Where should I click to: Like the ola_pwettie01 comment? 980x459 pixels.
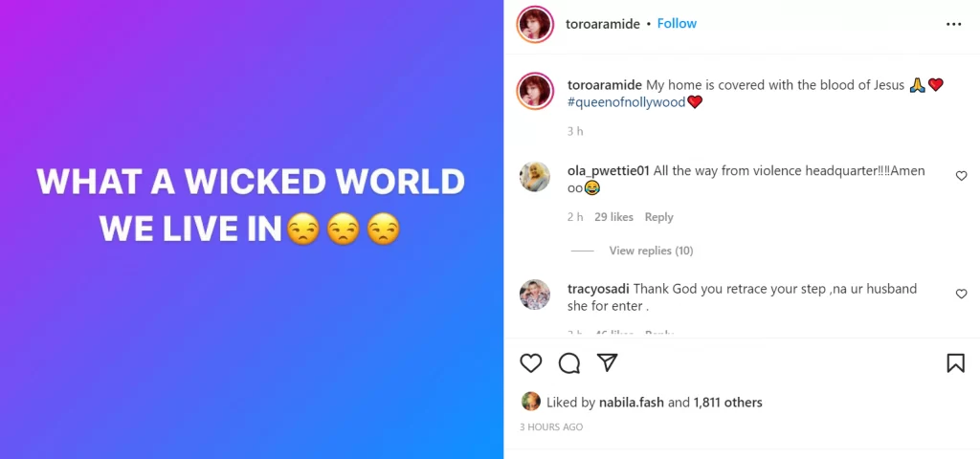click(961, 176)
